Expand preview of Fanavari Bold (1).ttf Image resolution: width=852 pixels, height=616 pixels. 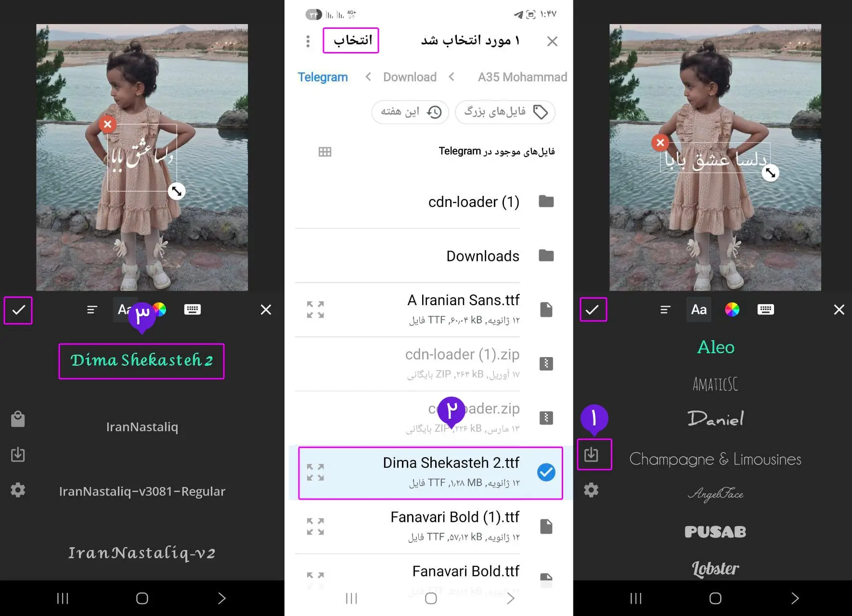pos(315,526)
